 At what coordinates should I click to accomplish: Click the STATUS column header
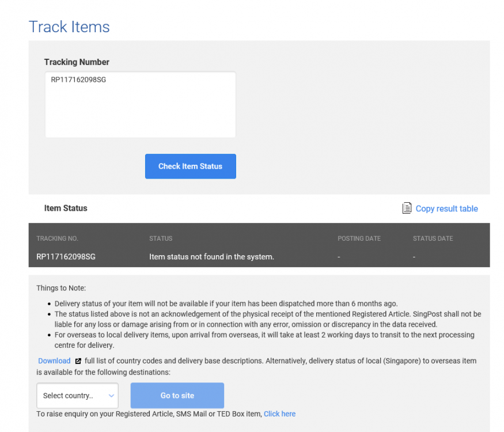click(161, 238)
